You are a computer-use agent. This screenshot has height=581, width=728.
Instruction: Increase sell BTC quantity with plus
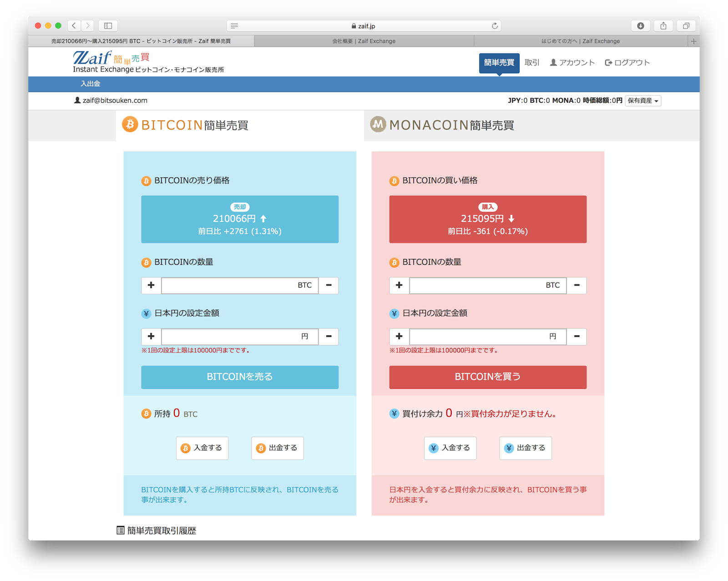[x=151, y=285]
